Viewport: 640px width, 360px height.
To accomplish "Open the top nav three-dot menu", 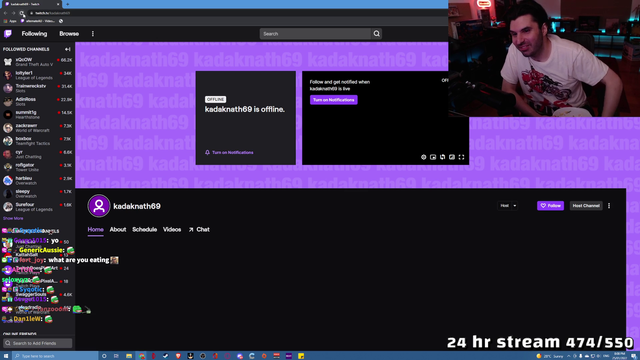I will [93, 34].
